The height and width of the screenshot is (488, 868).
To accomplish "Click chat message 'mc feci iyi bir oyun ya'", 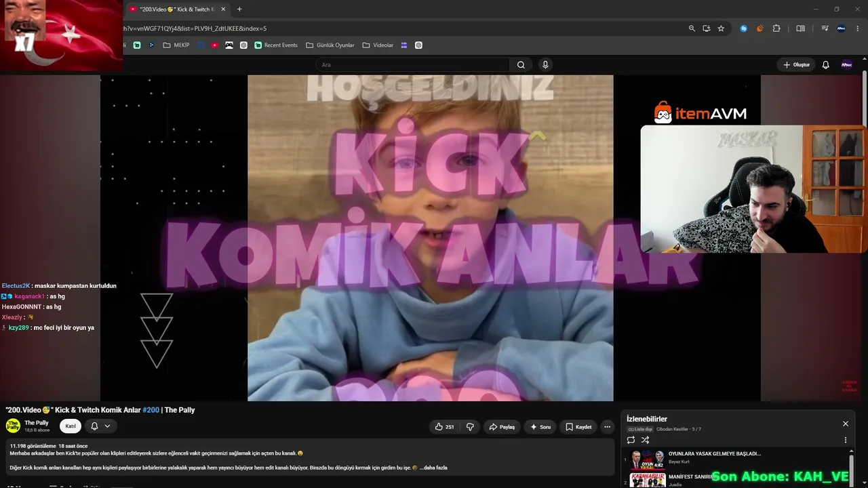I will click(62, 328).
